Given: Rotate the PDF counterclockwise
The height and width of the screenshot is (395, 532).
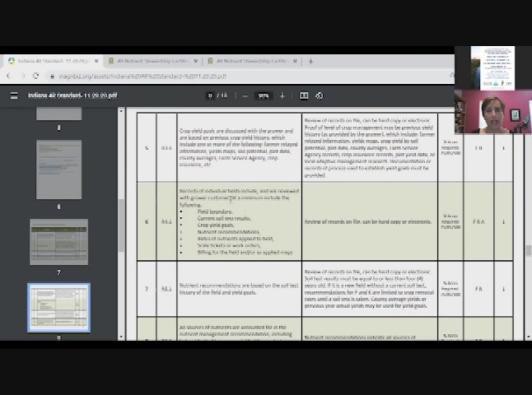Looking at the screenshot, I should (x=320, y=95).
